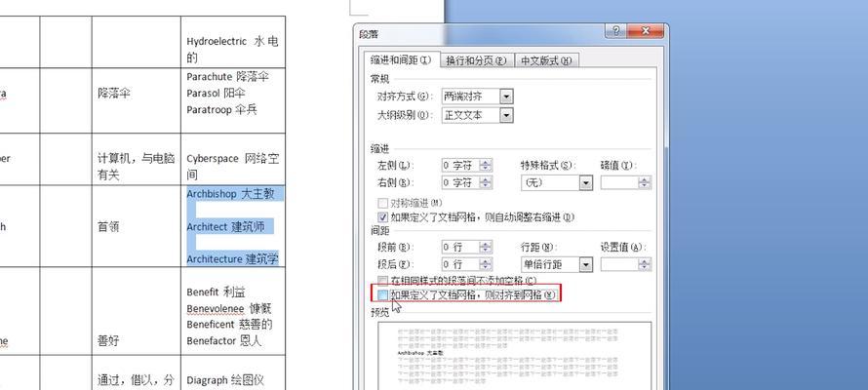Toggle 在相同样式的段落间不添加空格 checkbox

(x=382, y=281)
